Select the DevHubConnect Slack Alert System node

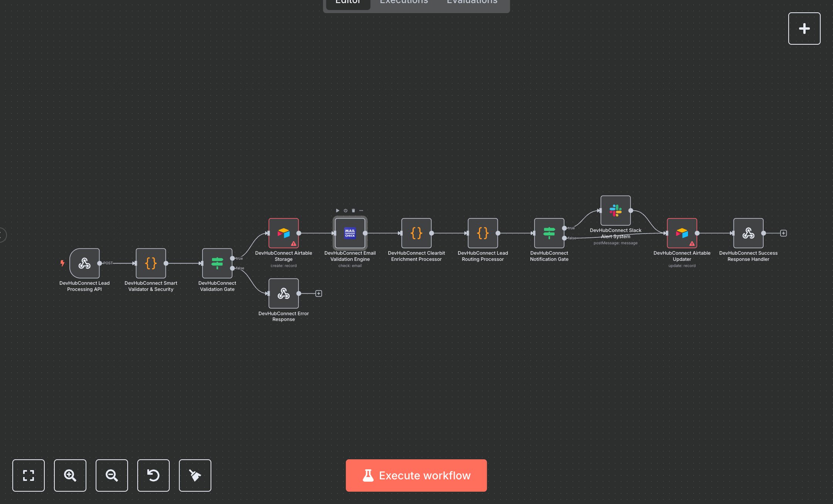(615, 210)
